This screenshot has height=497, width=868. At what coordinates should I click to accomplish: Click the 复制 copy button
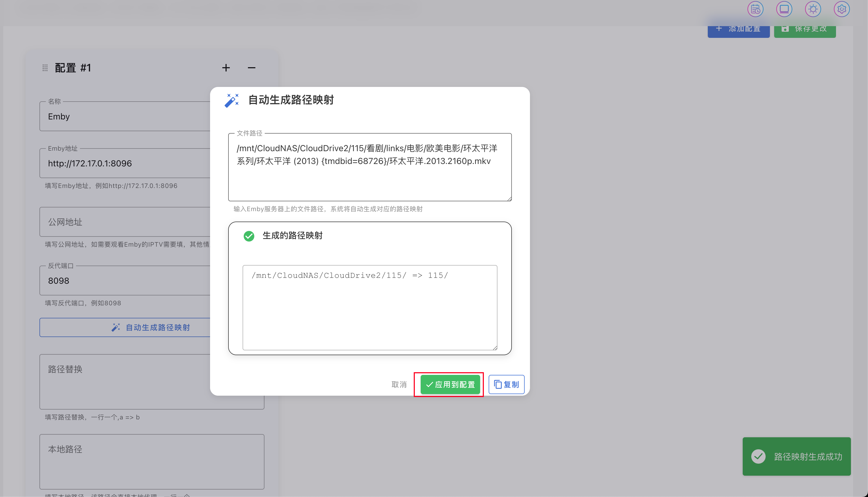[506, 384]
